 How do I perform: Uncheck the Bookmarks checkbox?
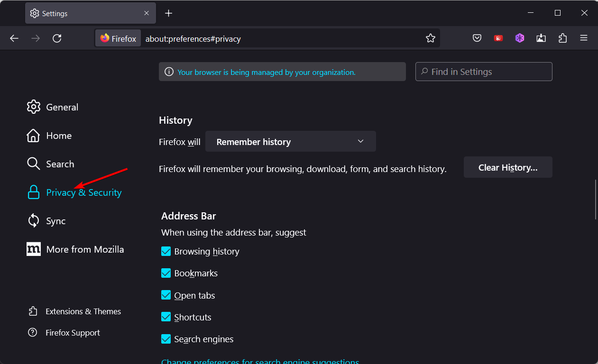coord(166,273)
